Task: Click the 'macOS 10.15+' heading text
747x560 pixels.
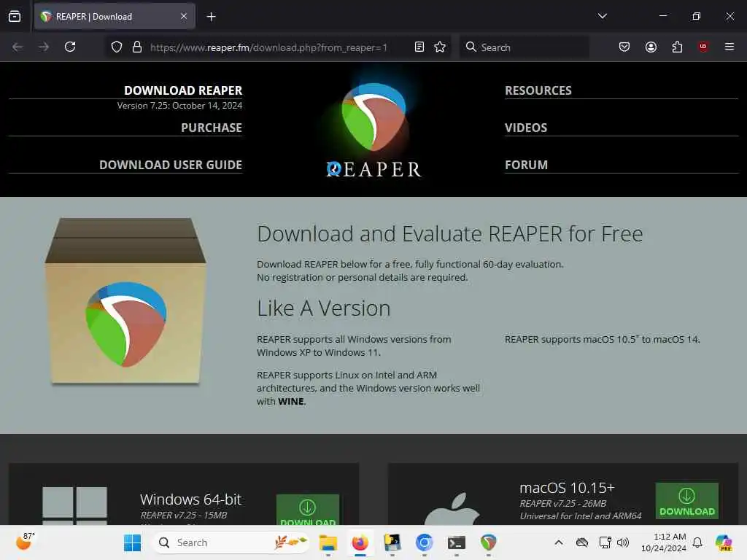Action: [x=567, y=488]
